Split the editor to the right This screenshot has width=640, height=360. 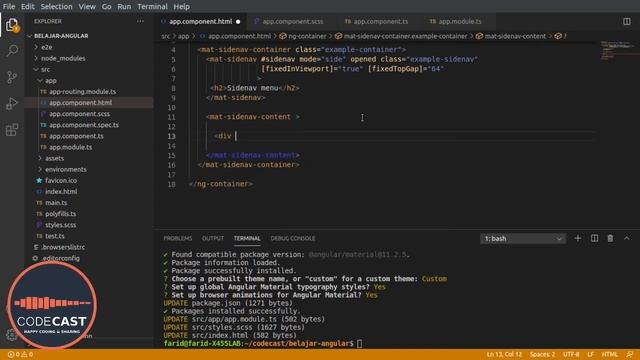tap(627, 21)
